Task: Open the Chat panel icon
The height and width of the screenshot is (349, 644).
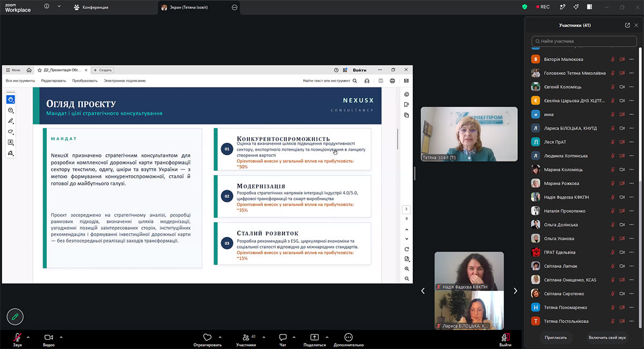Action: point(283,337)
